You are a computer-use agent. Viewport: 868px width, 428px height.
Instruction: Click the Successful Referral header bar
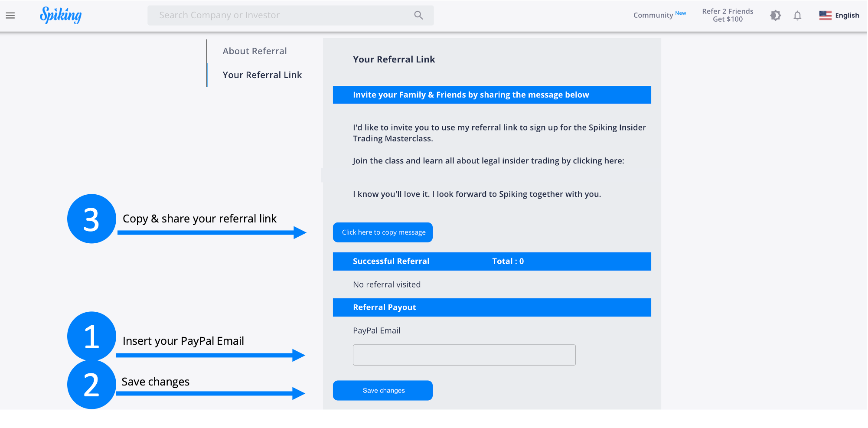pyautogui.click(x=492, y=261)
